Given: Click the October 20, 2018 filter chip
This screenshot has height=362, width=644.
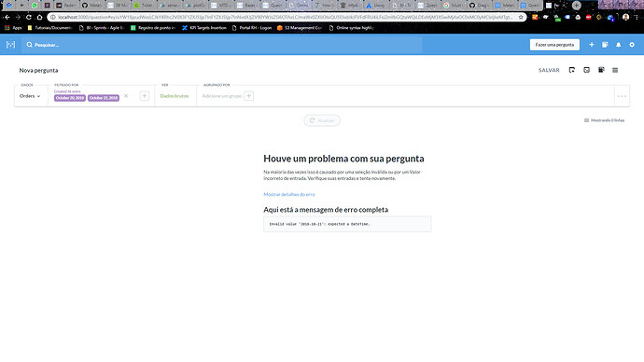Looking at the screenshot, I should [x=70, y=98].
